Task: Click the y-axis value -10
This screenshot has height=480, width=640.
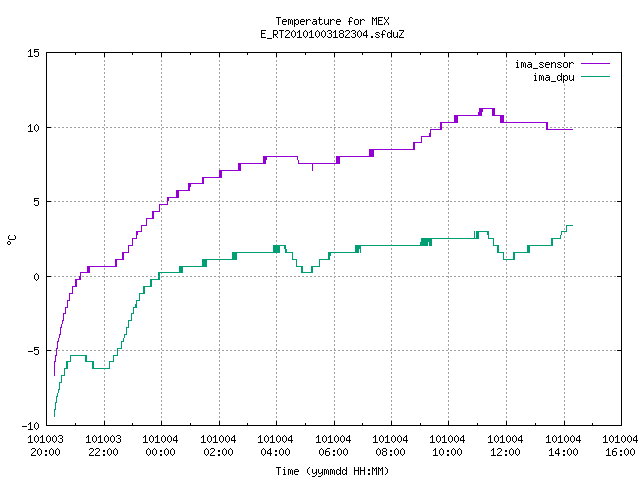Action: coord(31,426)
